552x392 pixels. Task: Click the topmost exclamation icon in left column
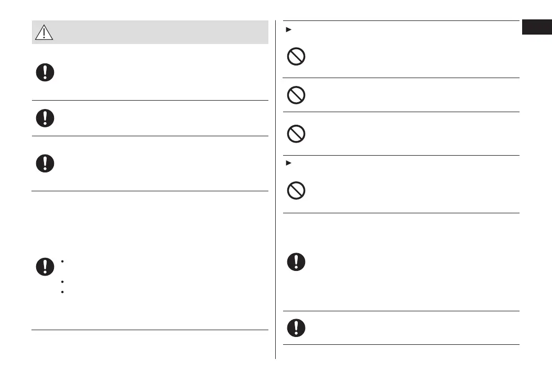tap(45, 72)
